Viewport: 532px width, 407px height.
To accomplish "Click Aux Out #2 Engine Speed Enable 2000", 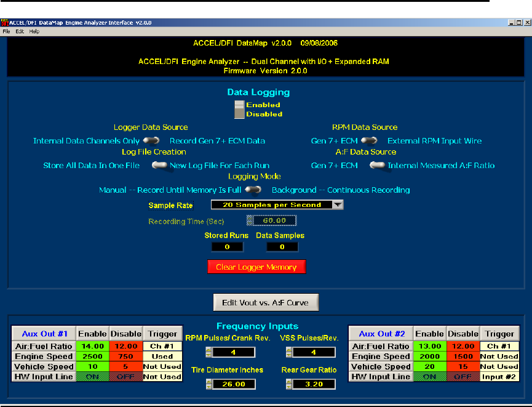I will click(x=430, y=357).
